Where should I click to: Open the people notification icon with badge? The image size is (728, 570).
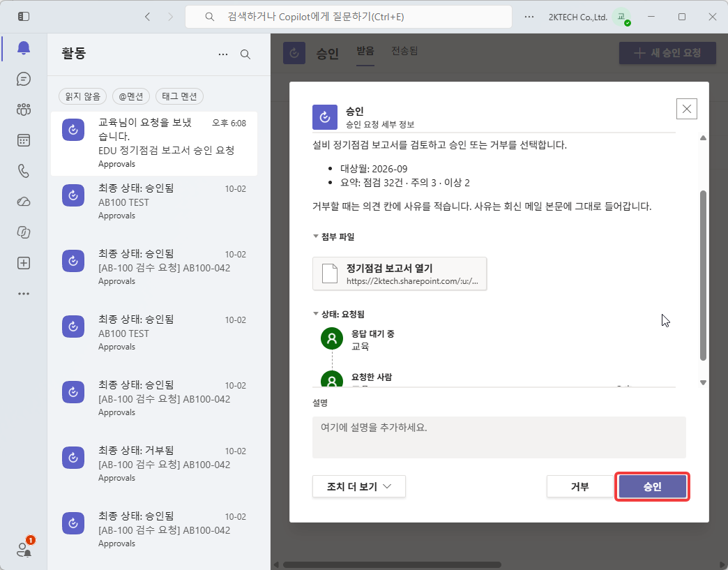(24, 548)
